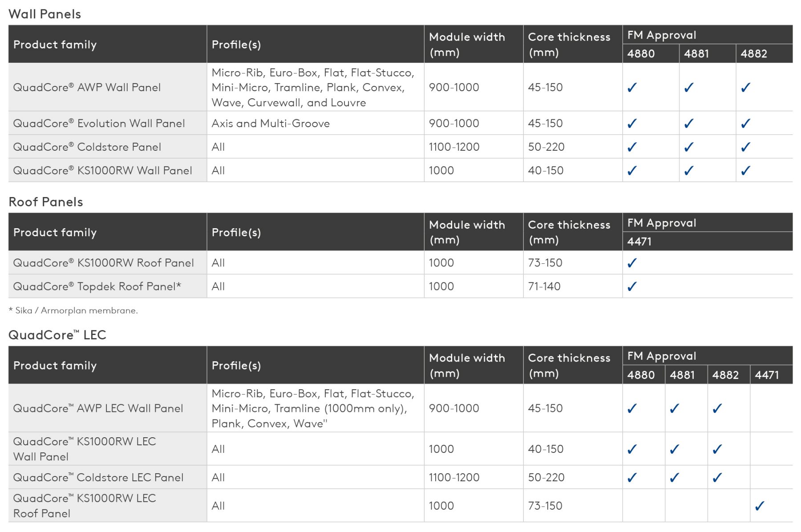Click the 4471 checkmark for KS1000RW LEC Roof Panel
This screenshot has width=801, height=532.
[760, 506]
